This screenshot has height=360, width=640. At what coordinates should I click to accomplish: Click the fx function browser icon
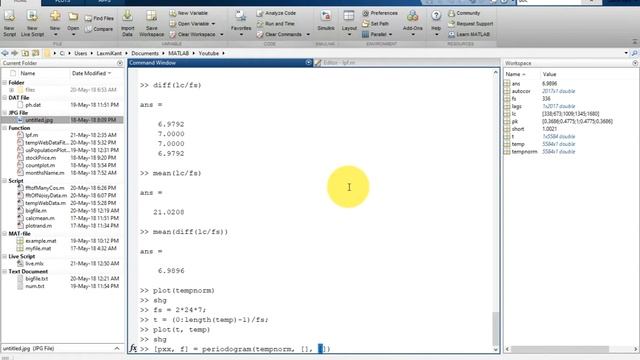[133, 349]
